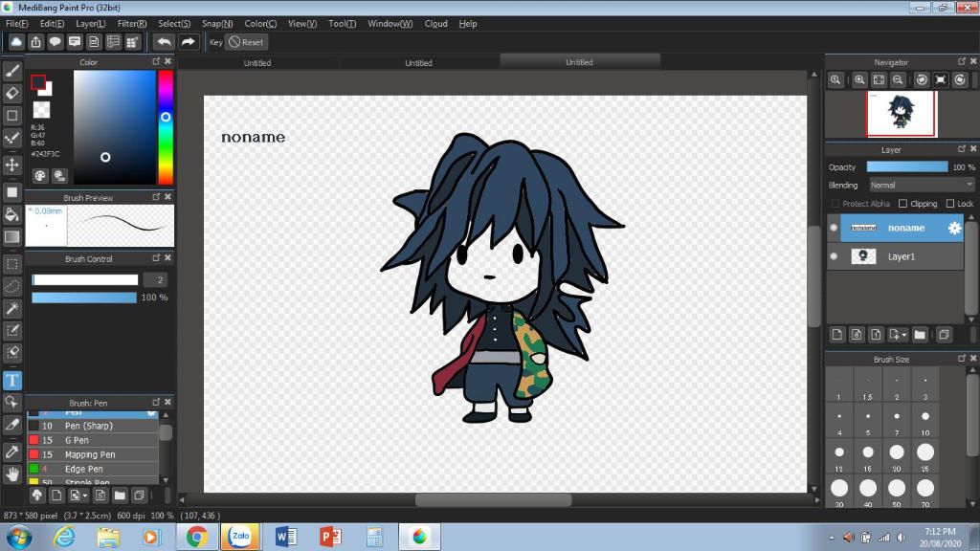
Task: Open the Filter menu
Action: tap(132, 24)
